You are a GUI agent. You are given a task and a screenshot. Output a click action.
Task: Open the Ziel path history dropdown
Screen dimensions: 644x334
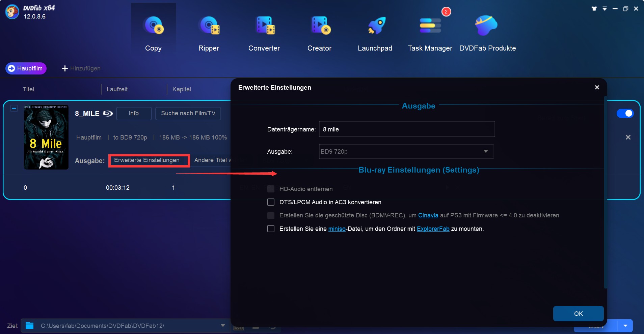click(x=222, y=326)
